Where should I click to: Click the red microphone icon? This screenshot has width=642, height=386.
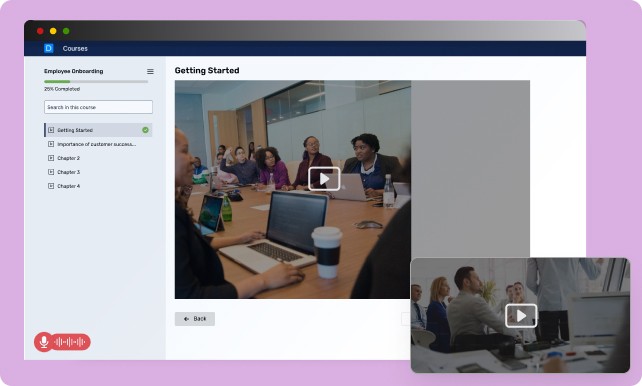44,342
